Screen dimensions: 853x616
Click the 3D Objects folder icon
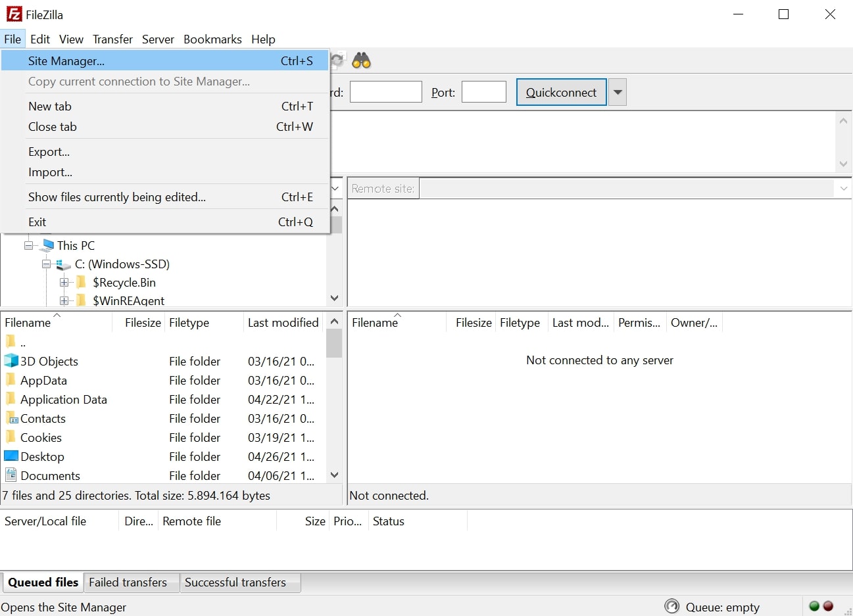point(11,361)
